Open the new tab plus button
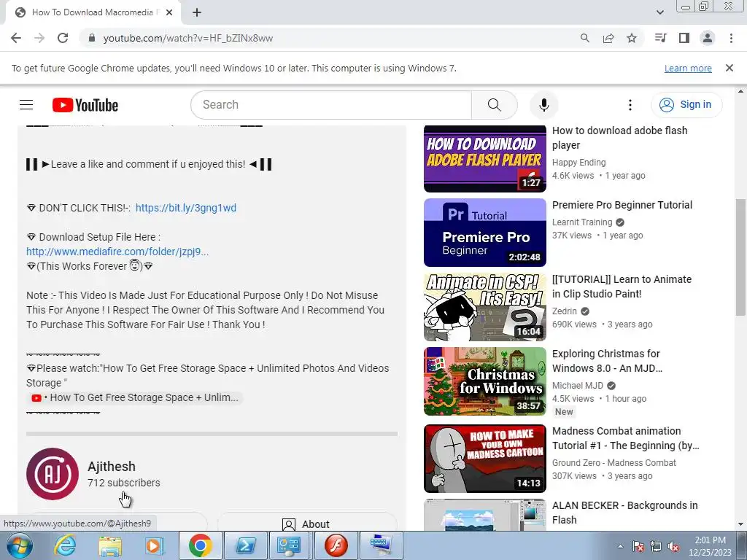The height and width of the screenshot is (560, 747). 197,12
